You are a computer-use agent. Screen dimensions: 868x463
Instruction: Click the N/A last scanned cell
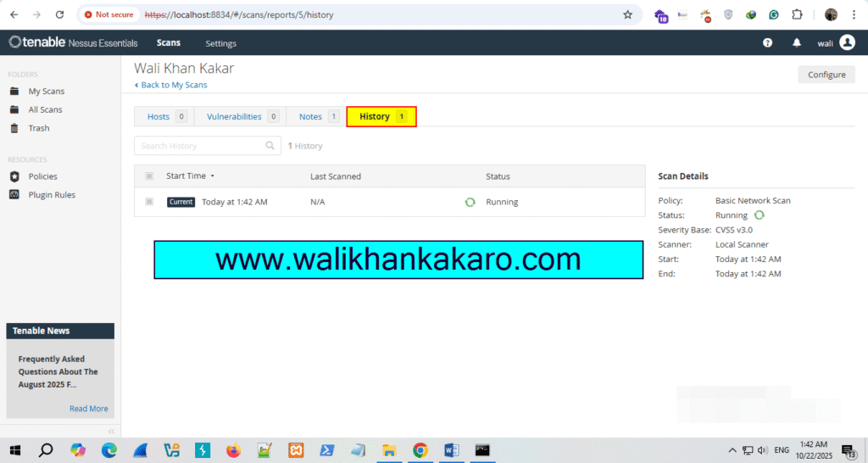click(x=318, y=202)
